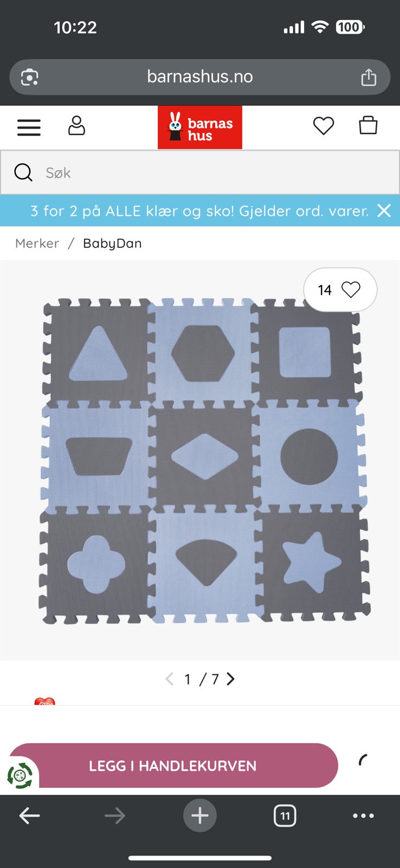This screenshot has width=400, height=868.
Task: Tap the camera scan icon in address bar
Action: pyautogui.click(x=30, y=77)
